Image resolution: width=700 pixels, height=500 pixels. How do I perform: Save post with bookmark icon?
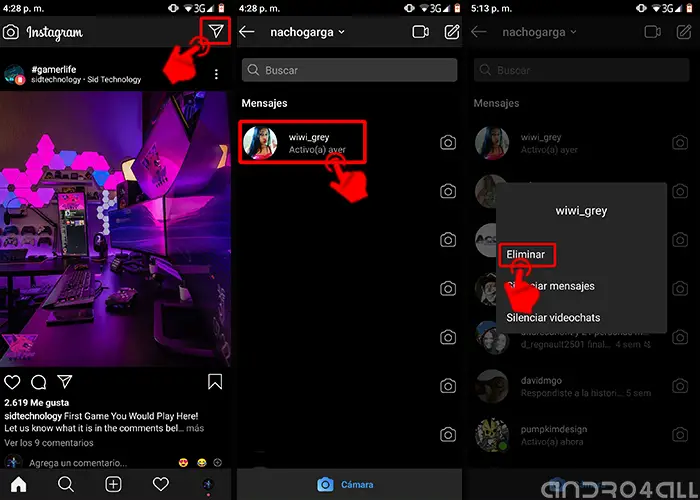215,382
